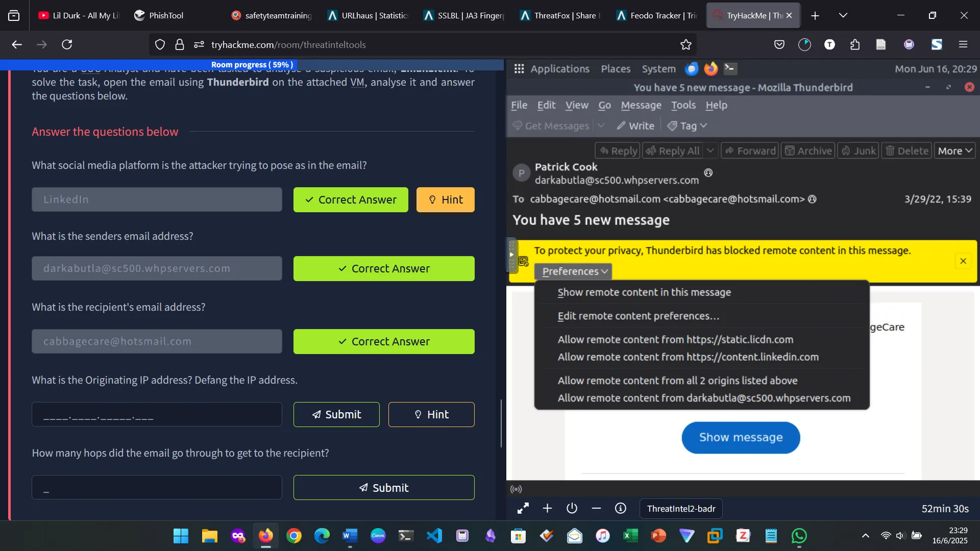Toggle the Thunderbird side pane handle

pos(511,254)
